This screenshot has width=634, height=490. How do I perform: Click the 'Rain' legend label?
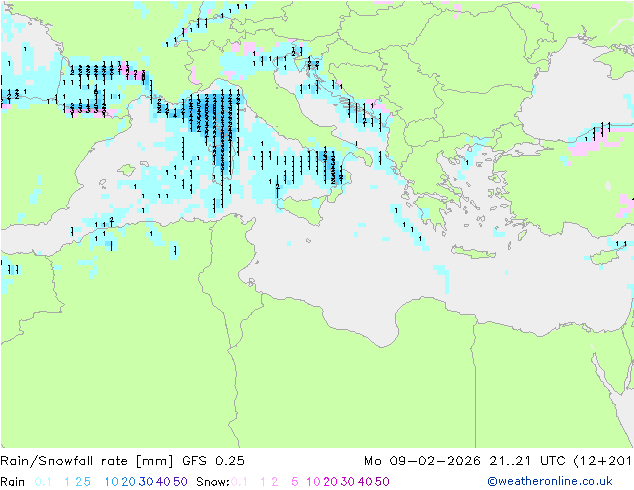[13, 482]
